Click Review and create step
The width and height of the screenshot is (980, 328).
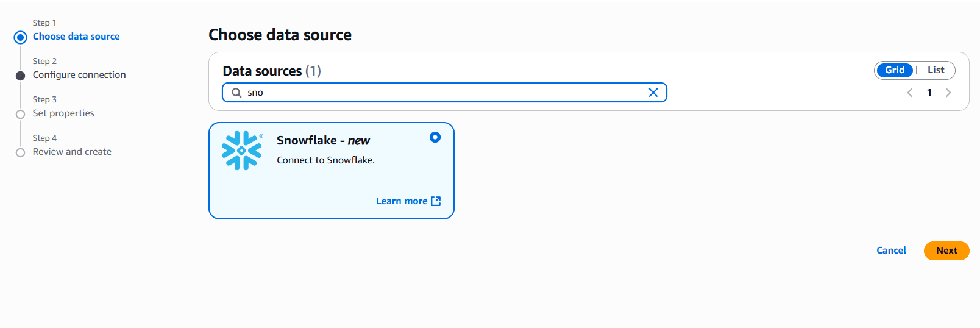click(x=72, y=152)
